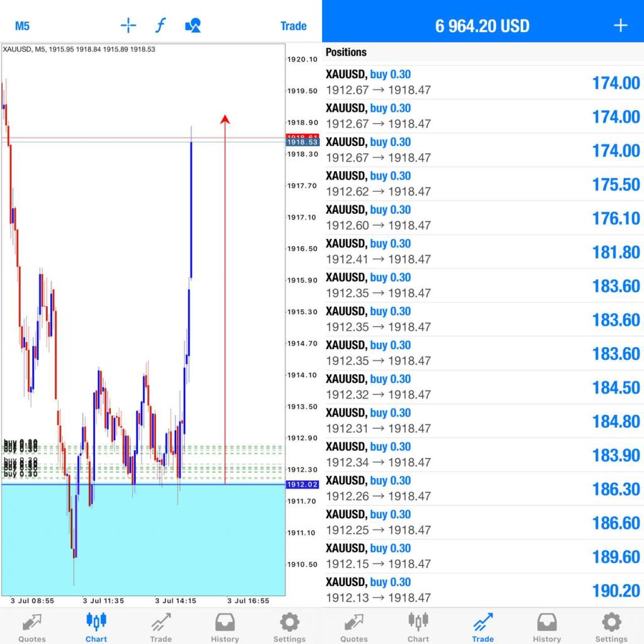Expand the position opened at 1912.60
Image resolution: width=644 pixels, height=644 pixels.
(x=482, y=218)
